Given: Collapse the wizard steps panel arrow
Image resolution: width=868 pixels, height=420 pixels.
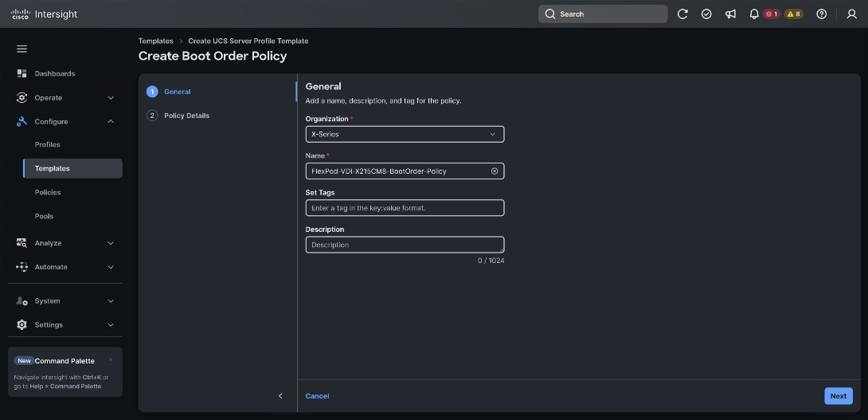Looking at the screenshot, I should 280,395.
